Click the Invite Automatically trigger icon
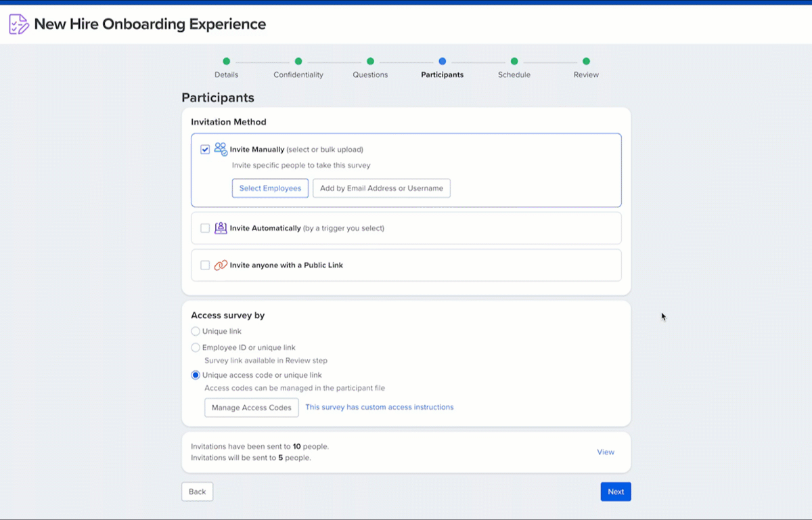 221,228
